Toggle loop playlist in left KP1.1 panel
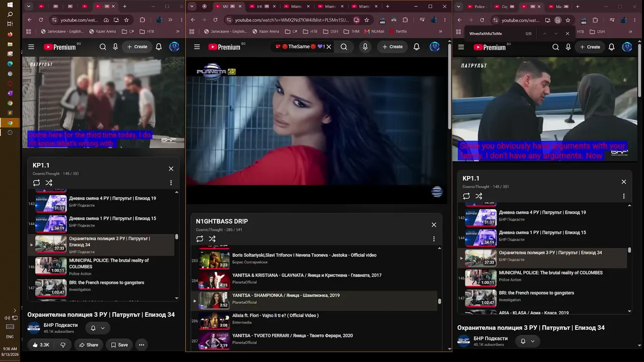This screenshot has height=362, width=644. coord(36,183)
